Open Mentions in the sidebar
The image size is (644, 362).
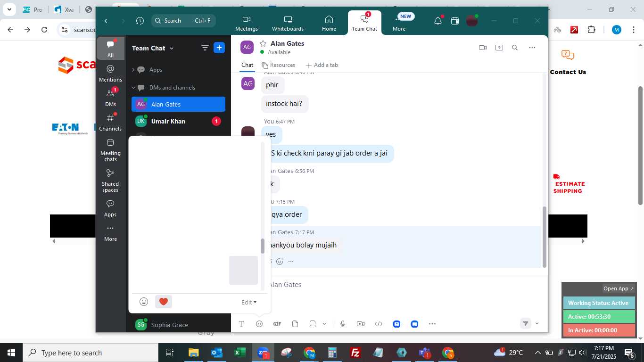[x=110, y=73]
